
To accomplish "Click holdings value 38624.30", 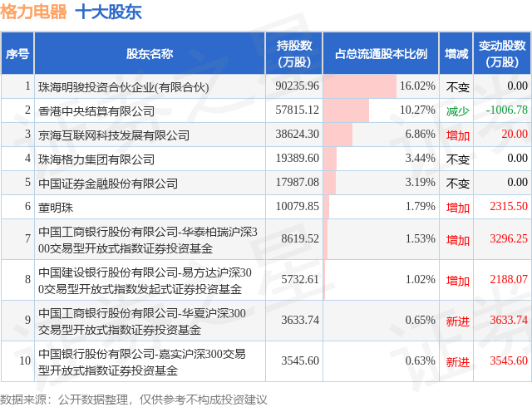I will tap(298, 134).
